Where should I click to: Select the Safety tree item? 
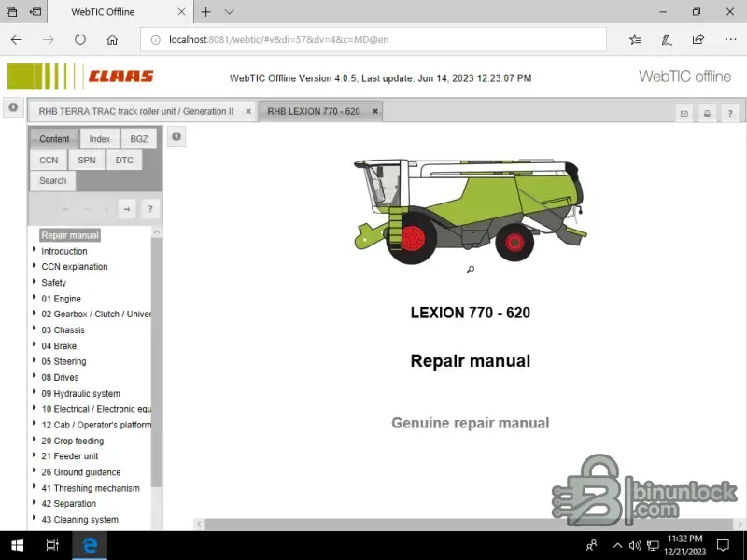tap(53, 283)
